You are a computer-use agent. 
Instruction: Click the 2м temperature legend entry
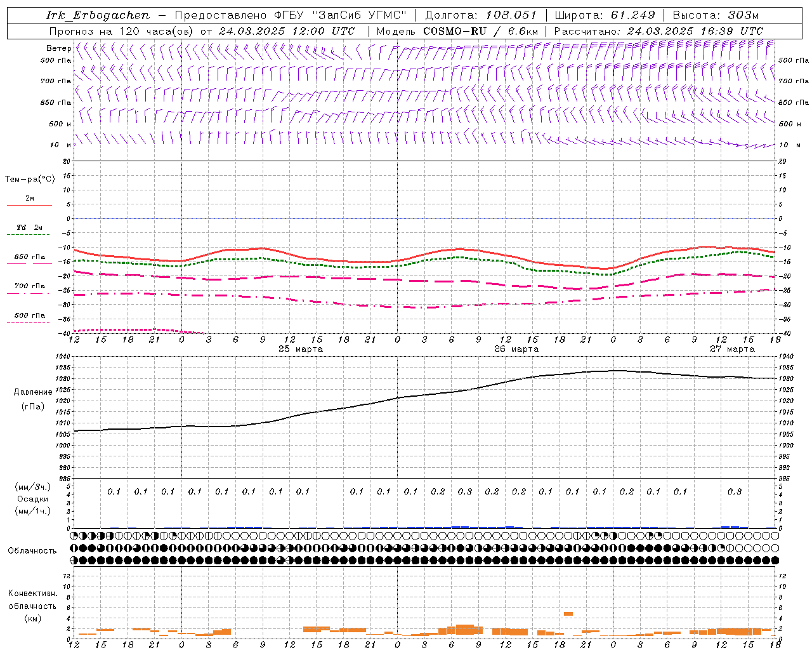[30, 198]
